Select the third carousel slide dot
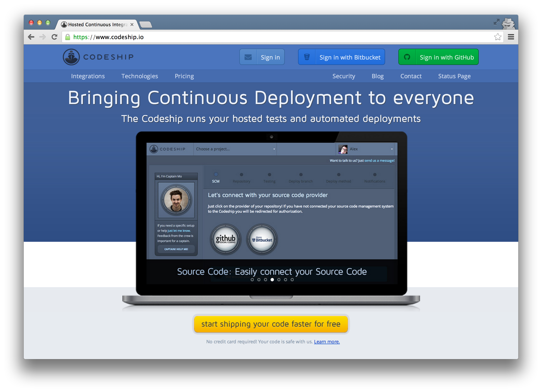 pyautogui.click(x=266, y=280)
